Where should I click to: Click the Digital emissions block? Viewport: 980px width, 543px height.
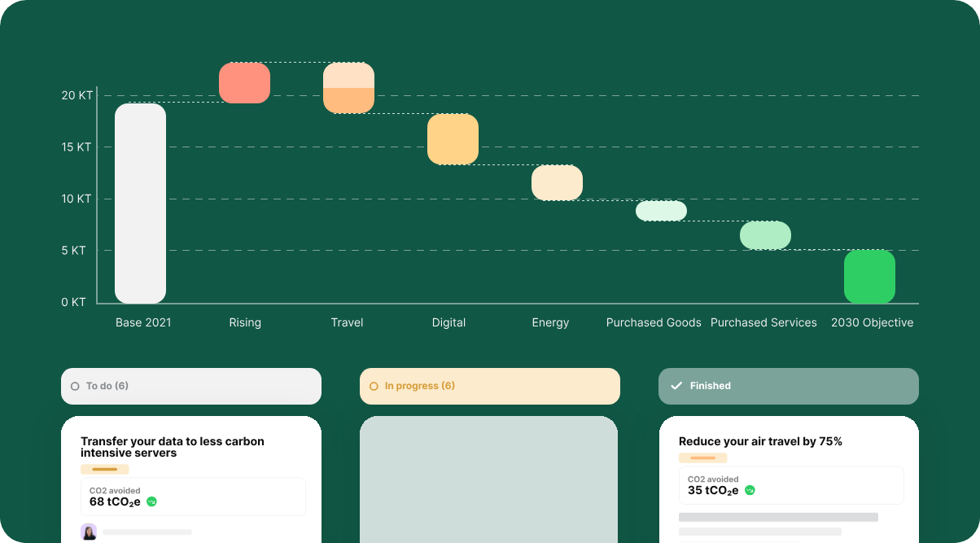(x=453, y=139)
